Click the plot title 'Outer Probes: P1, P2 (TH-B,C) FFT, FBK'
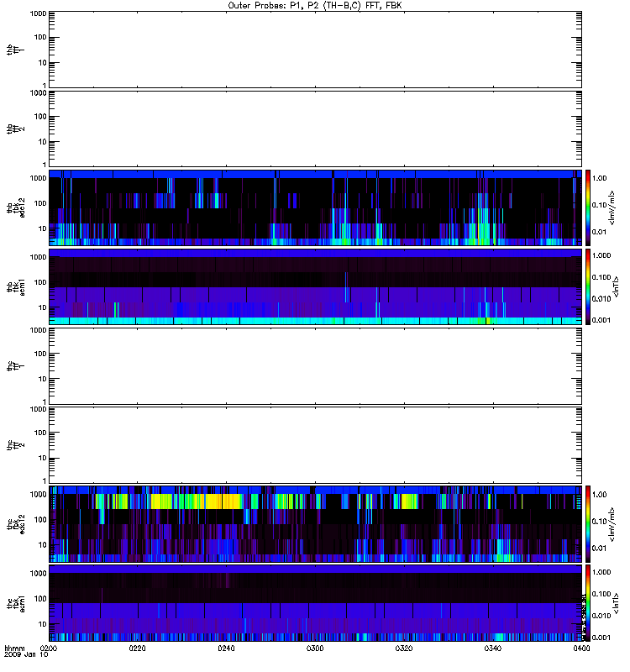Viewport: 630px width, 672px height. tap(314, 6)
